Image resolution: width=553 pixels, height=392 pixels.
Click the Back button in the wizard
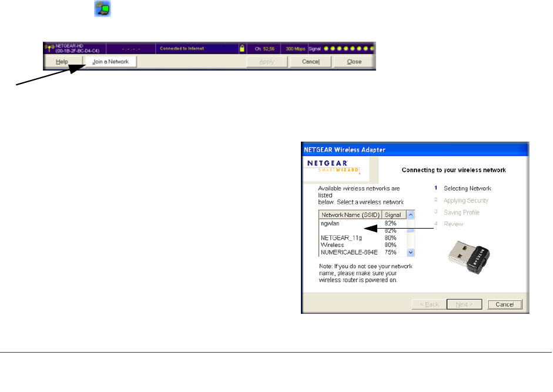pos(429,304)
